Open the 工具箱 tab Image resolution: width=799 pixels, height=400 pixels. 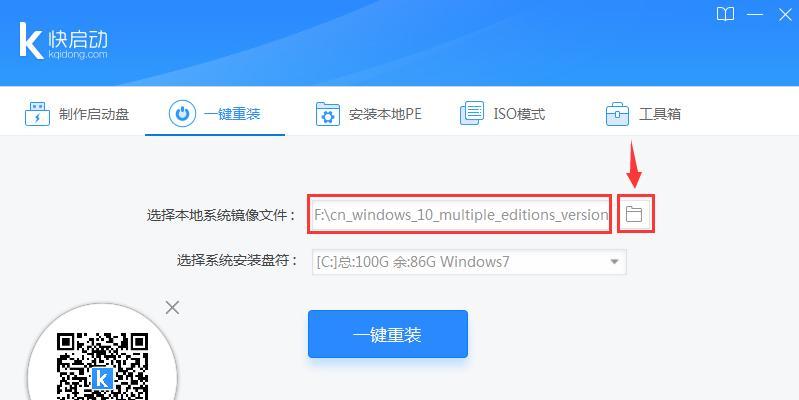point(643,114)
